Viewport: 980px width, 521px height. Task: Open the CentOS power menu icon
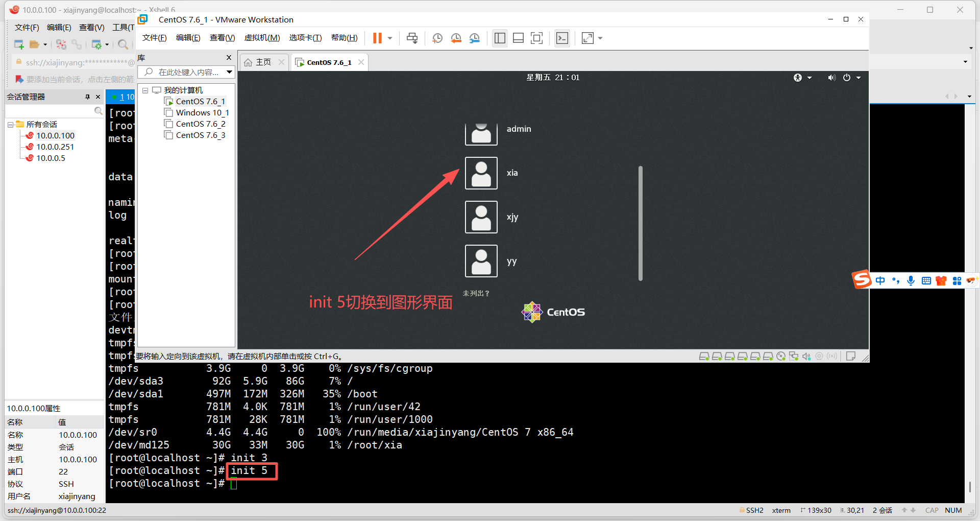click(847, 78)
